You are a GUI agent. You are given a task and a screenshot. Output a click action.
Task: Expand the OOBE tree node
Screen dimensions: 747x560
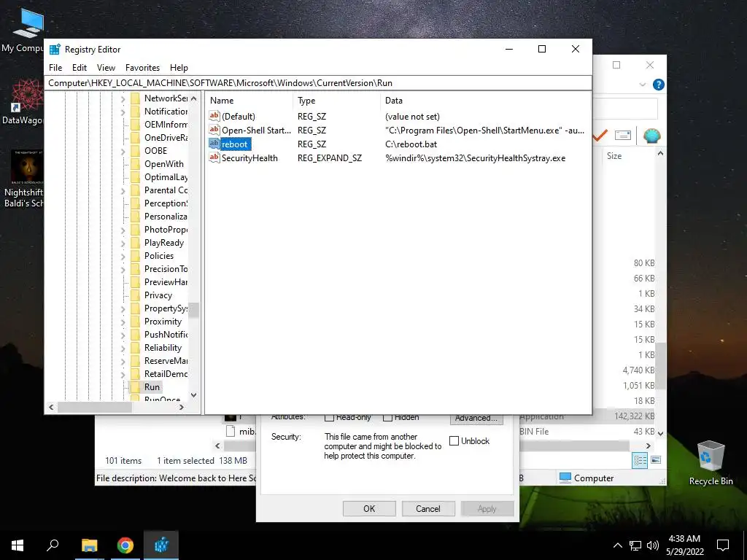123,152
